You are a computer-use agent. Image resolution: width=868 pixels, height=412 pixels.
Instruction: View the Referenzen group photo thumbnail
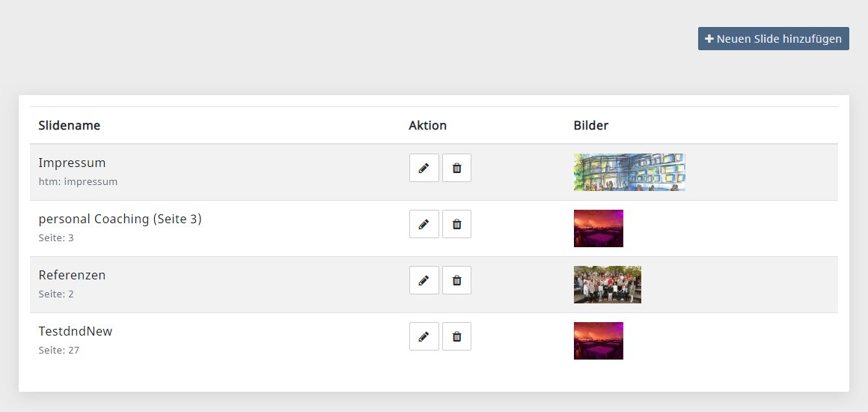[608, 285]
